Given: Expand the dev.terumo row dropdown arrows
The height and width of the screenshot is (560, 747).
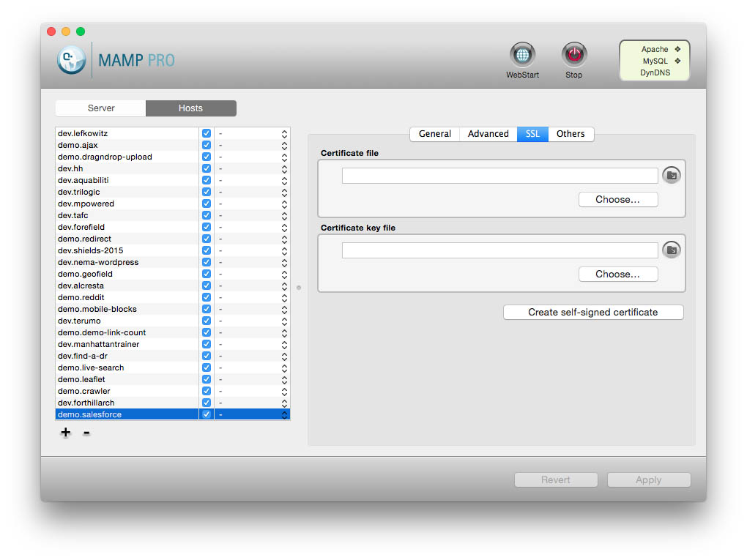Looking at the screenshot, I should (284, 321).
